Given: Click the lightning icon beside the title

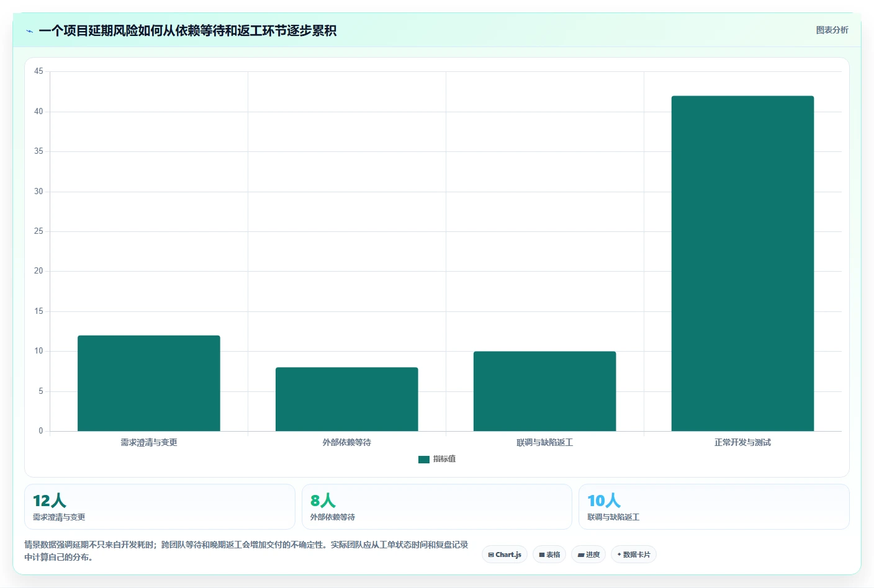Looking at the screenshot, I should click(x=29, y=31).
